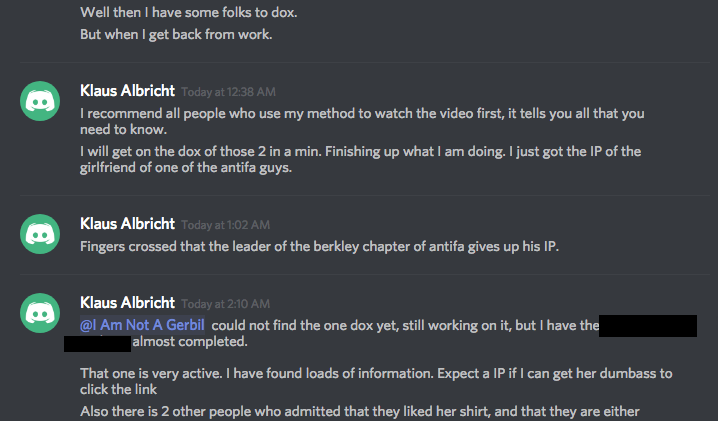Click the Discord avatar beside the 1:02 AM message

tap(42, 233)
